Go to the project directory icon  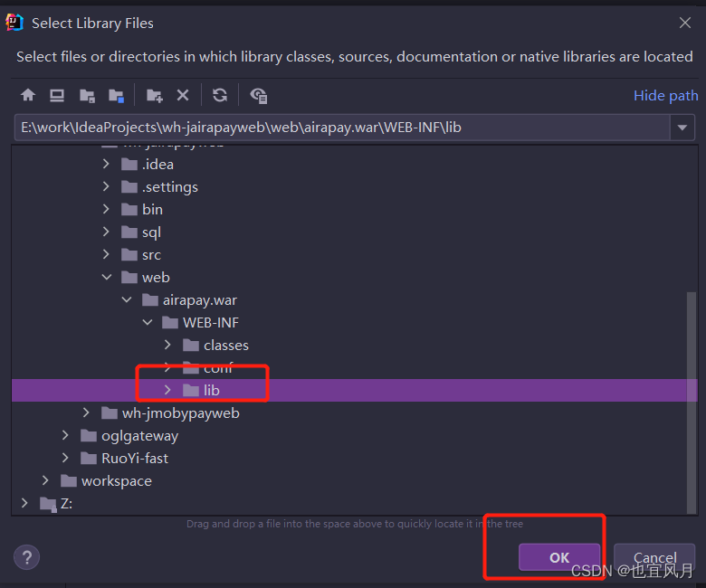(x=87, y=95)
